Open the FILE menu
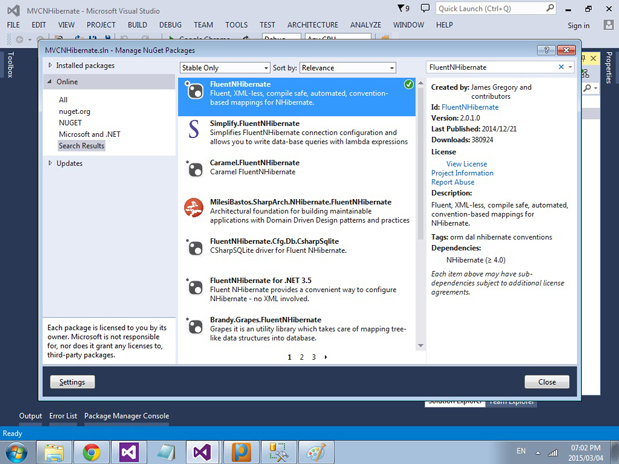The height and width of the screenshot is (464, 619). (13, 25)
